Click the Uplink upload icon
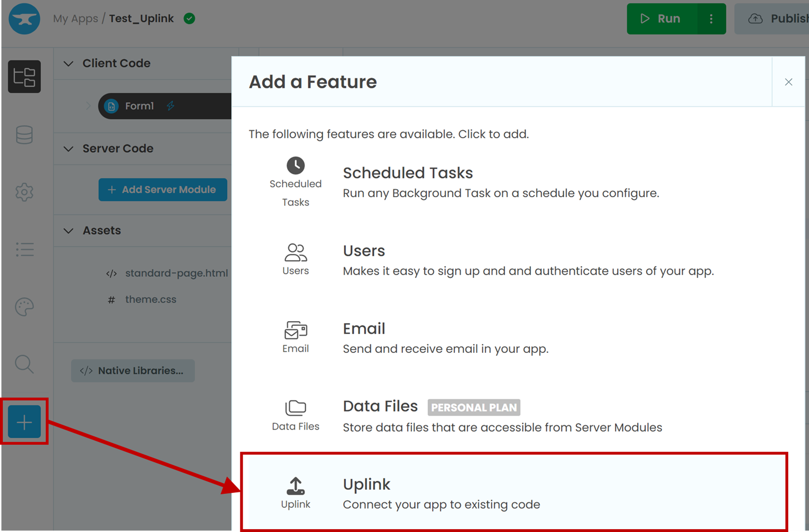Screen dimensions: 809x532 [296, 486]
